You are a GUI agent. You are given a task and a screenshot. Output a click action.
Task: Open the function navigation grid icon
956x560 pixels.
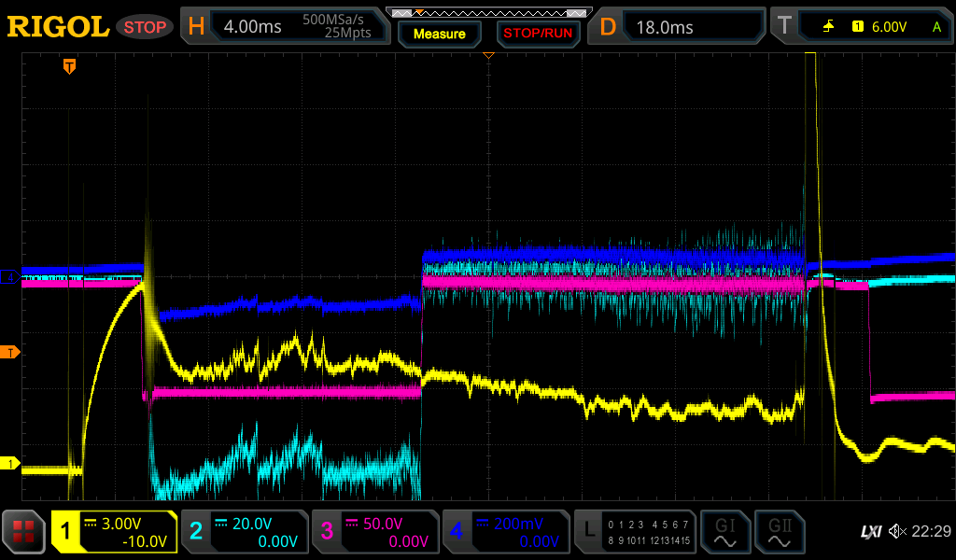24,532
